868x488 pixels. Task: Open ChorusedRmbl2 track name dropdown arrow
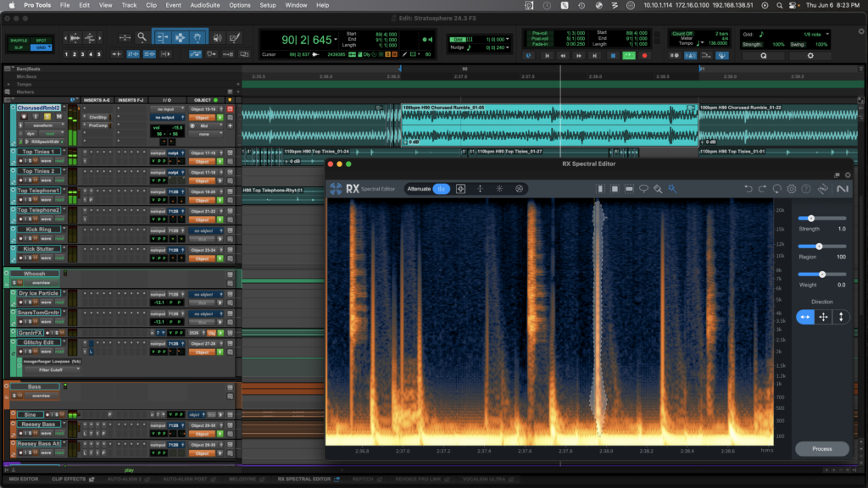pyautogui.click(x=64, y=108)
